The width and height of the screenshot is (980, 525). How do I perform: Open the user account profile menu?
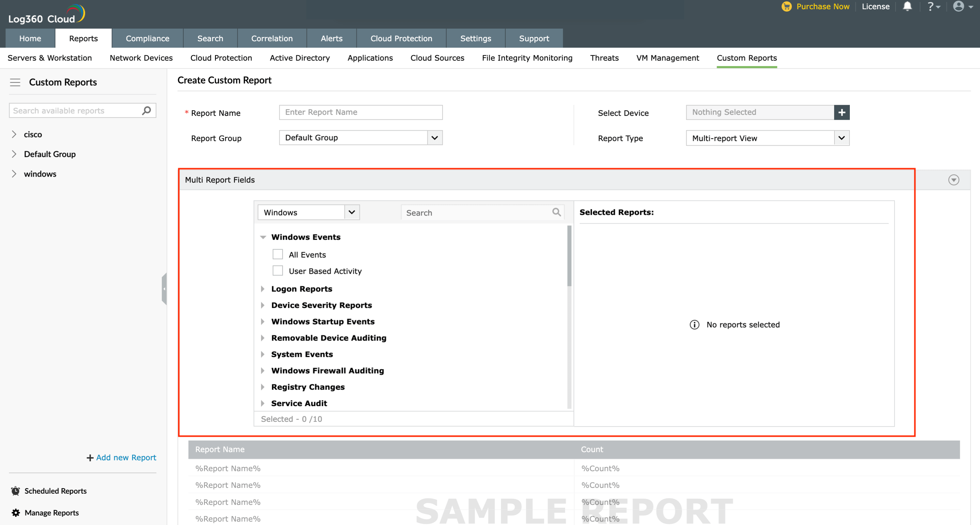coord(962,6)
